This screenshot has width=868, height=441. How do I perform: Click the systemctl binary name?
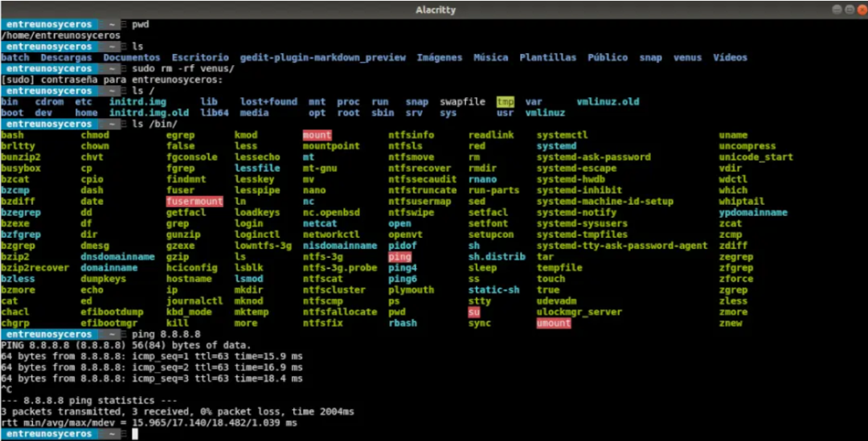(x=563, y=135)
